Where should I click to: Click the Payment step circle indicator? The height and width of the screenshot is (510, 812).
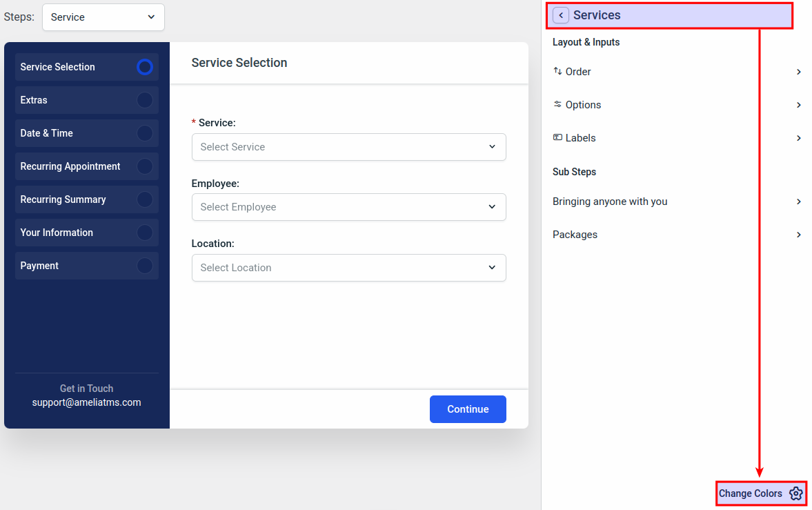[144, 266]
